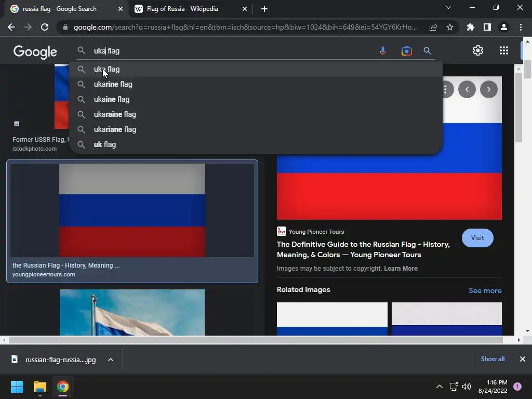Open volume control in system tray
This screenshot has width=532, height=399.
point(467,387)
